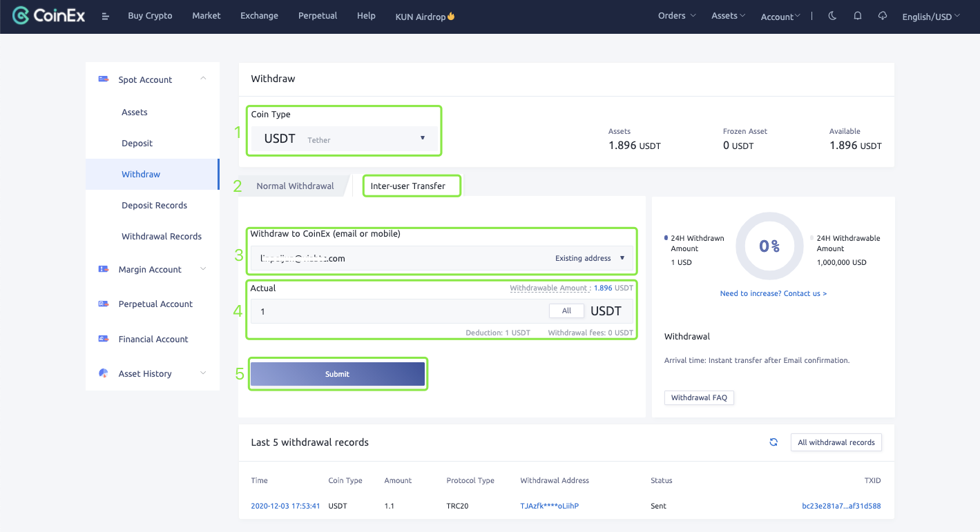Open the English/USD language selector
Viewport: 980px width, 532px height.
[x=930, y=17]
